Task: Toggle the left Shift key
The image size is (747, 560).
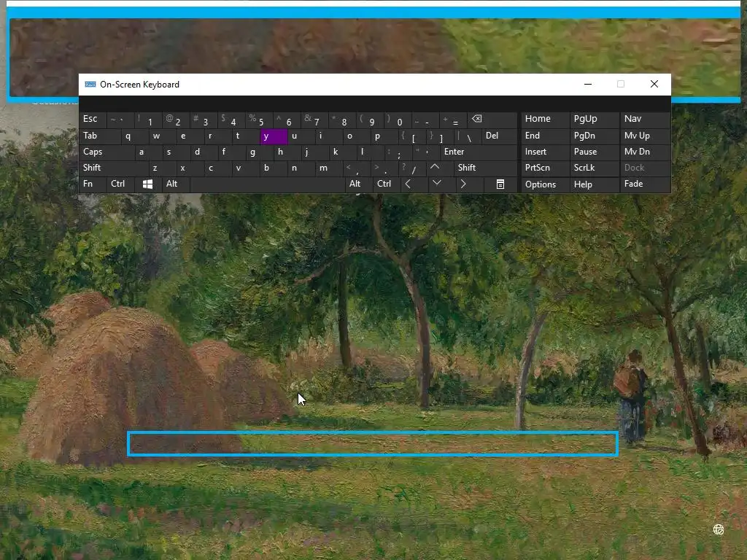Action: pos(114,168)
